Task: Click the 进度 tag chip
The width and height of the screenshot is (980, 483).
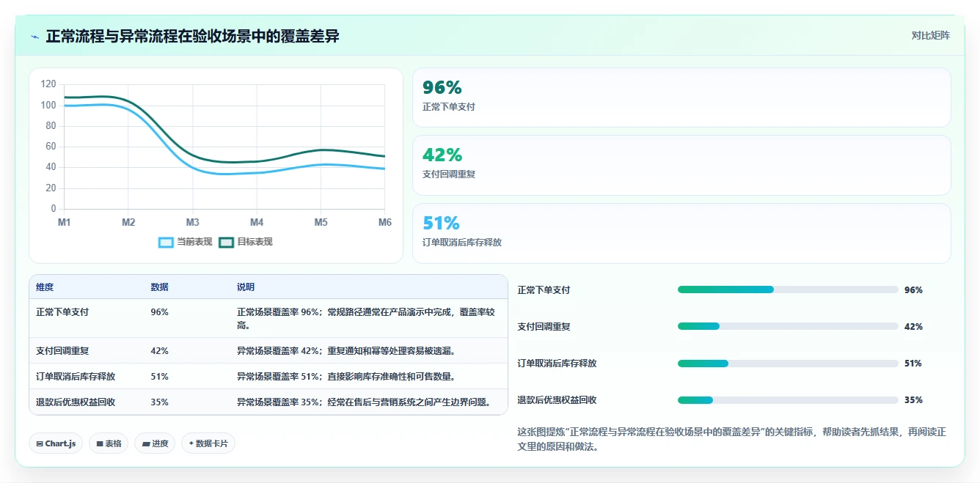Action: [155, 443]
